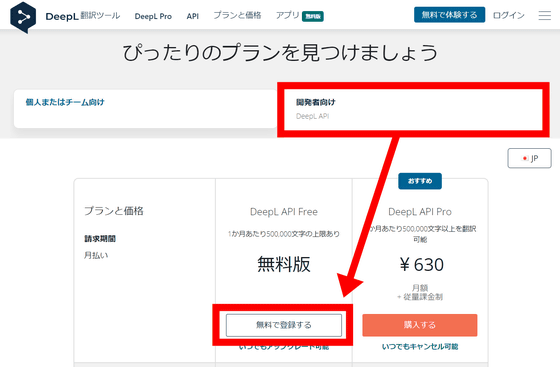
Task: Open the アプリ navigation item
Action: pos(287,15)
